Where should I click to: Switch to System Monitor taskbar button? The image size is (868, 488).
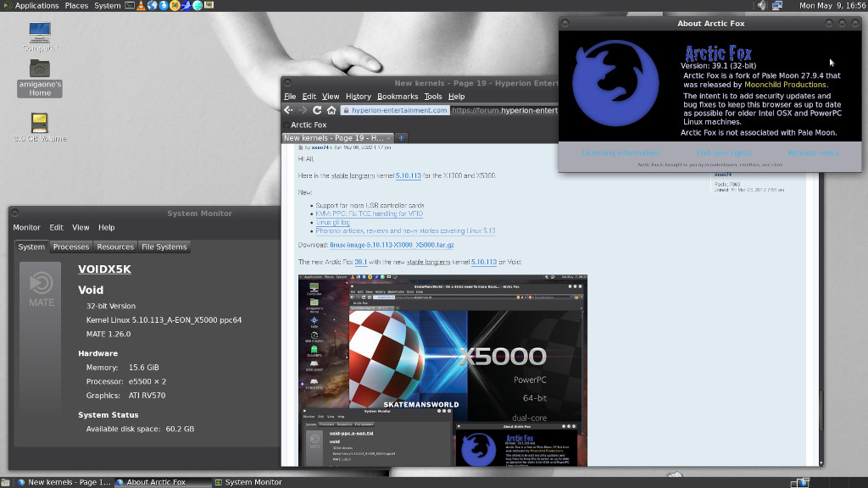pos(249,482)
